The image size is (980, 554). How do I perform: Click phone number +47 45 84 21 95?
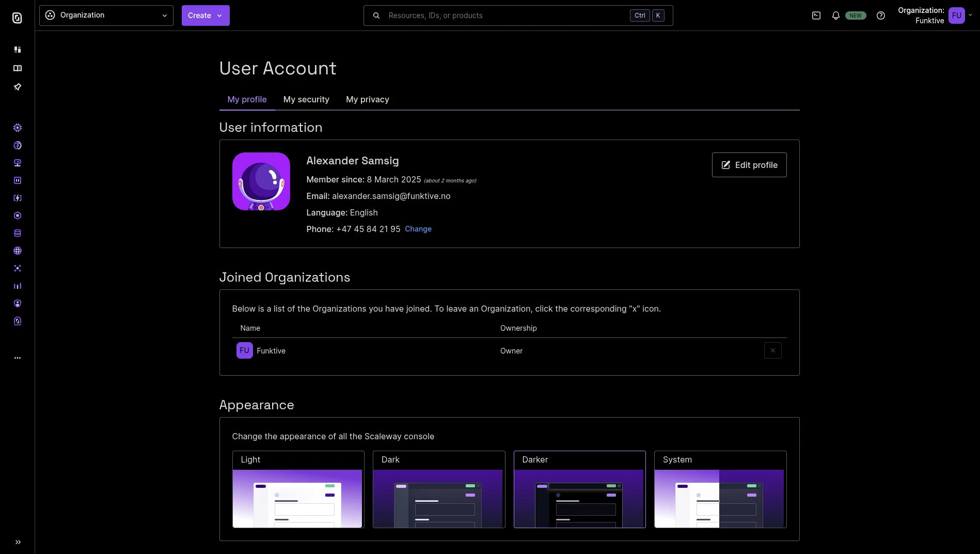click(368, 229)
